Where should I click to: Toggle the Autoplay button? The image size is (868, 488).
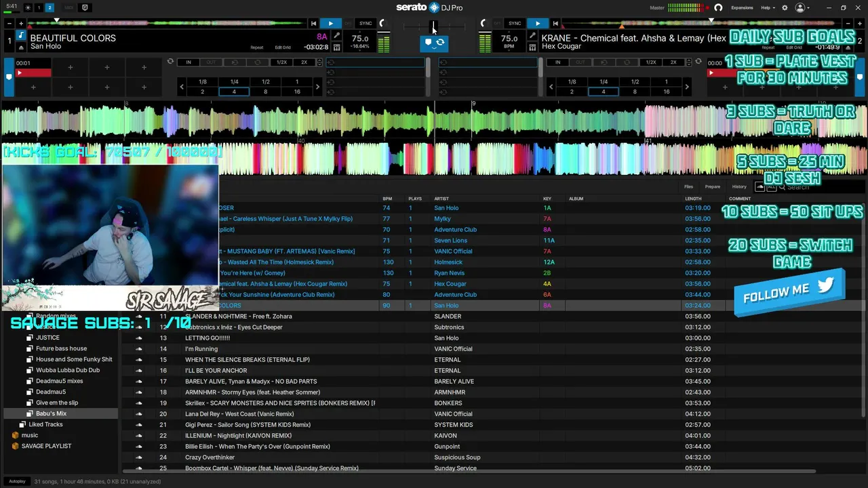17,481
